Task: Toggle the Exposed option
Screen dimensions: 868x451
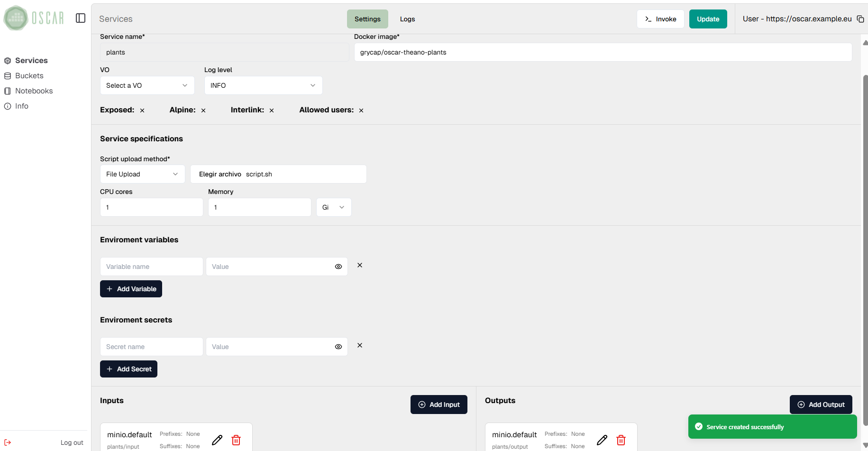Action: click(142, 110)
